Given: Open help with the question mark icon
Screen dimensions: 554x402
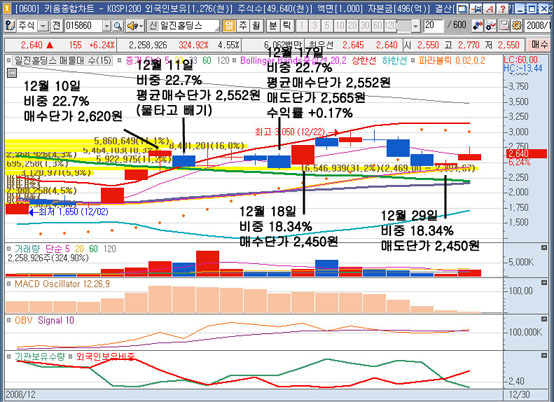Looking at the screenshot, I should pyautogui.click(x=502, y=8).
